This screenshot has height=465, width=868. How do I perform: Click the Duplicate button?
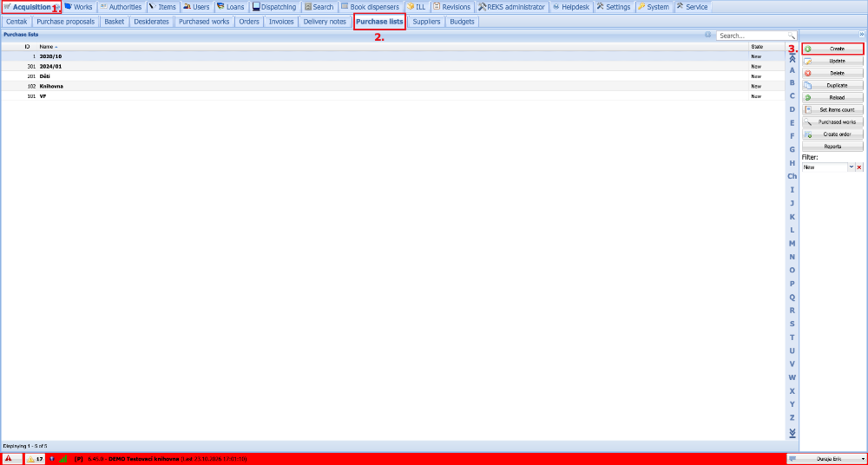click(832, 85)
